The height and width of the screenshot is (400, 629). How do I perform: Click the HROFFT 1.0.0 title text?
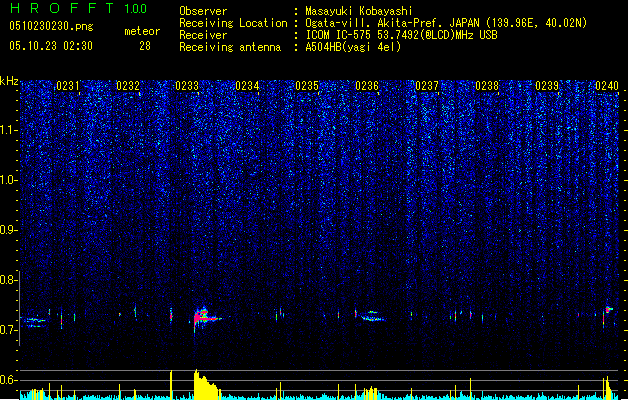pyautogui.click(x=78, y=8)
